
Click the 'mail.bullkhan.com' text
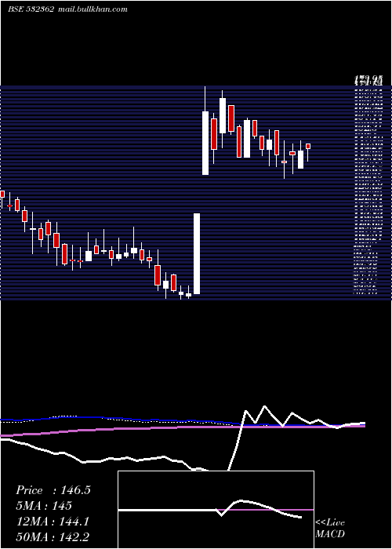click(x=93, y=9)
